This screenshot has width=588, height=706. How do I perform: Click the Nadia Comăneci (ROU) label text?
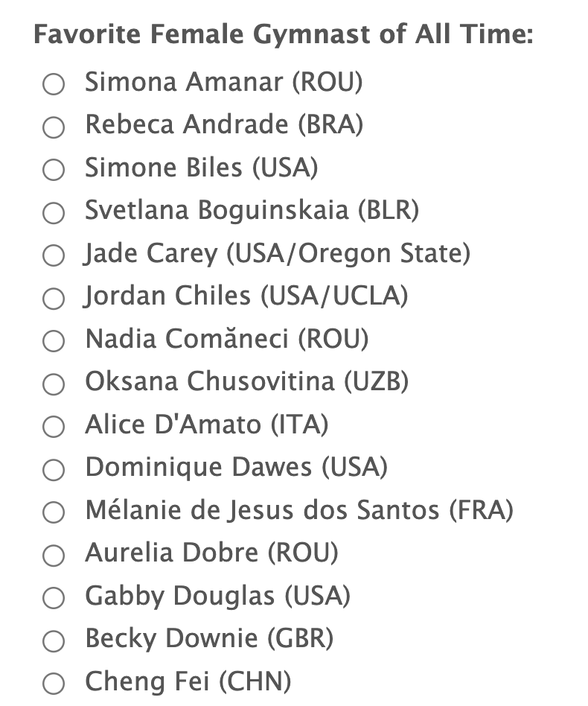226,340
